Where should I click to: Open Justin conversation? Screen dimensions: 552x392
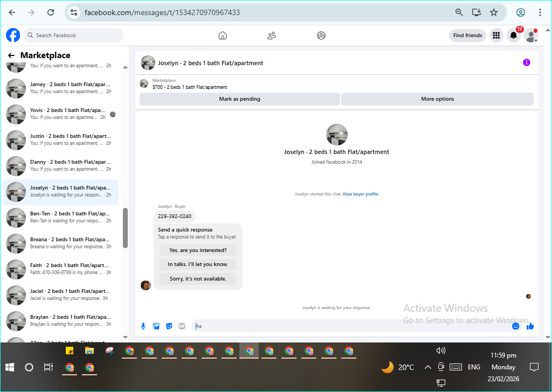coord(61,139)
